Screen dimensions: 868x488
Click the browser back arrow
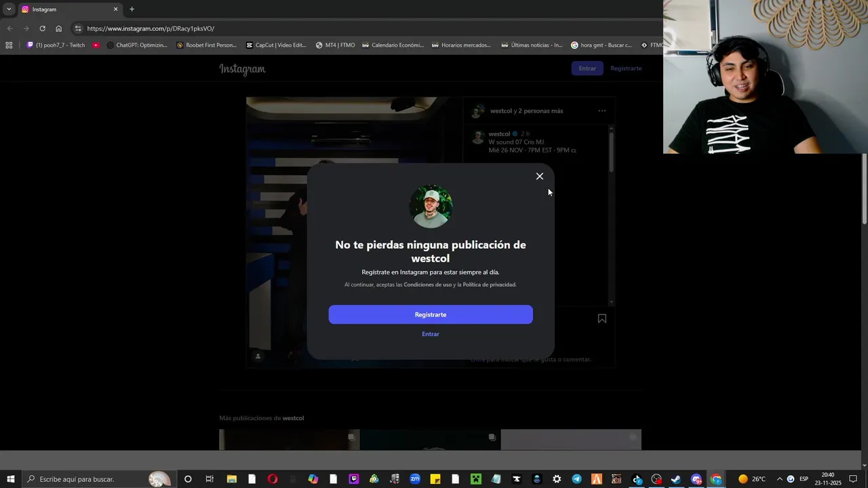point(9,28)
